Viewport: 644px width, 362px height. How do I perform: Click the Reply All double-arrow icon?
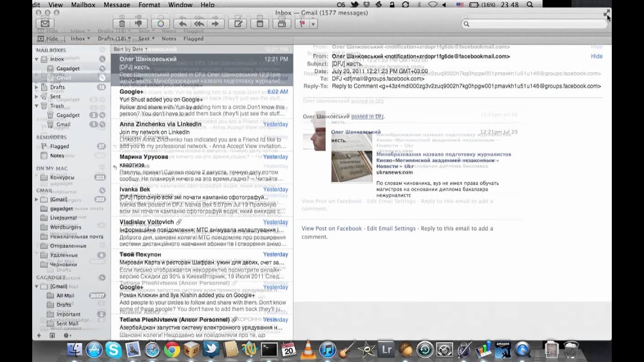pos(199,23)
